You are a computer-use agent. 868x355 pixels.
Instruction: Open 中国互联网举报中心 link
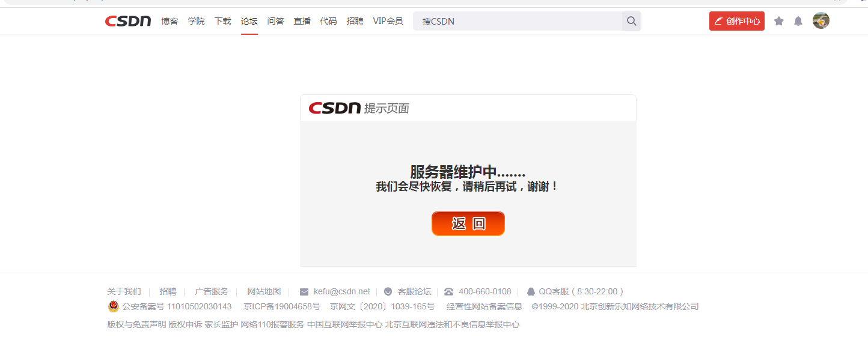pyautogui.click(x=344, y=324)
